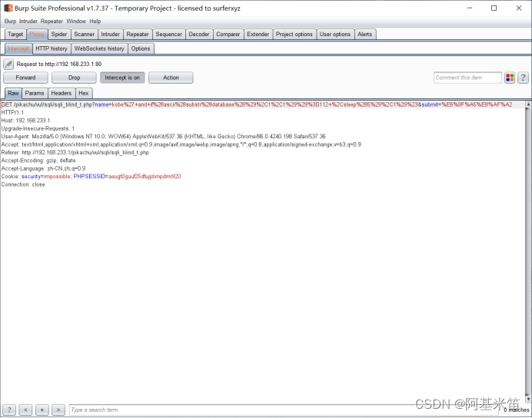
Task: Select the Intercept sub-tab
Action: point(18,49)
